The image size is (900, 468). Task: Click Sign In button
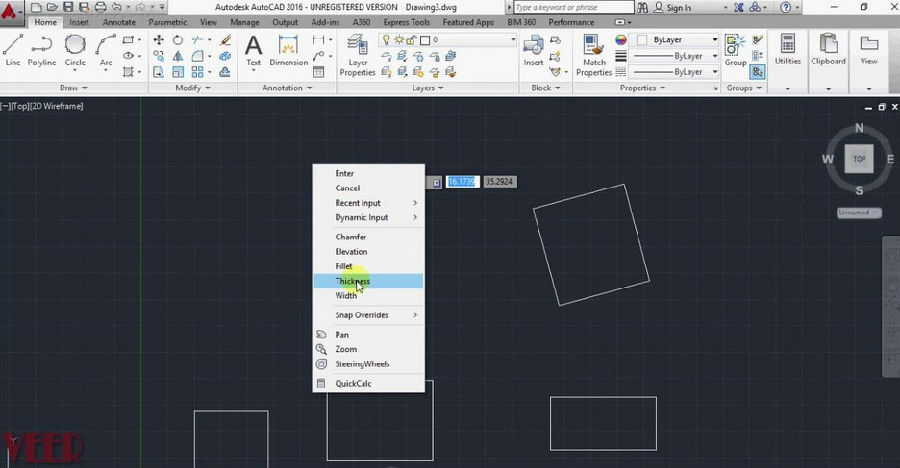673,7
